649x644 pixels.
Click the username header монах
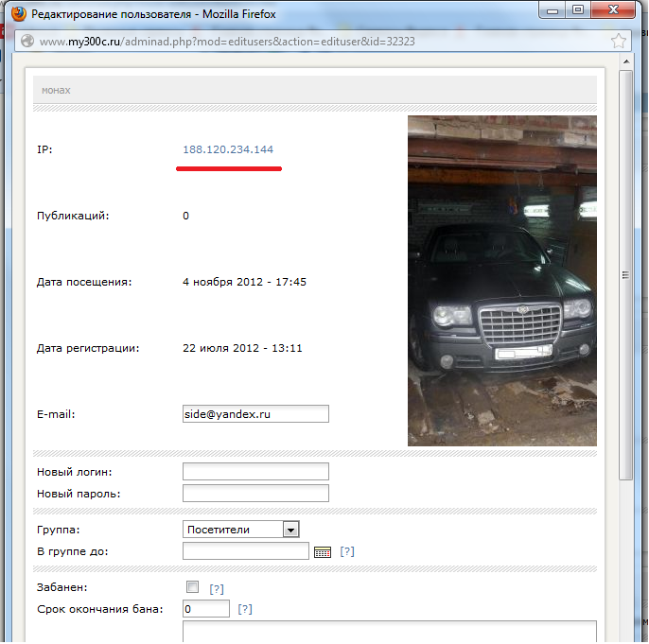[x=56, y=90]
